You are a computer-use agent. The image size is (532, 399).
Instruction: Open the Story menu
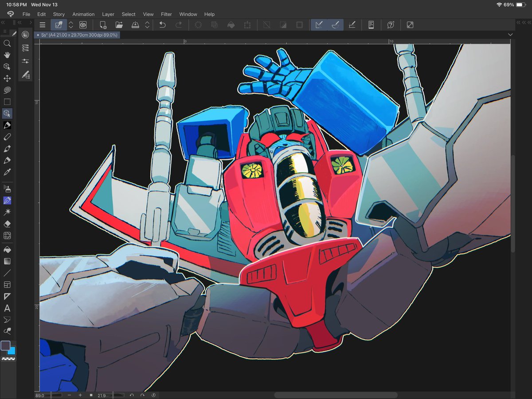59,14
